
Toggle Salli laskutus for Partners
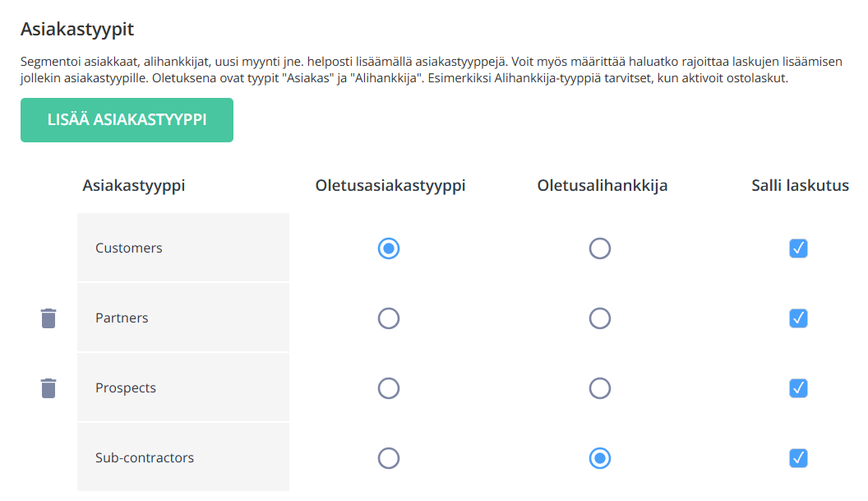[798, 318]
